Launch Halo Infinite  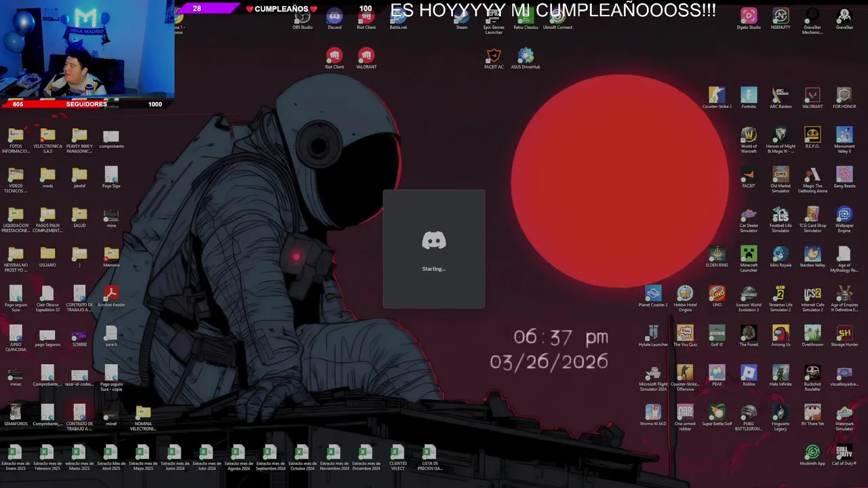(781, 375)
